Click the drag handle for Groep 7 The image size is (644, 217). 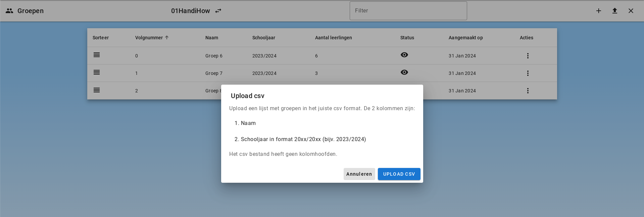pos(97,73)
